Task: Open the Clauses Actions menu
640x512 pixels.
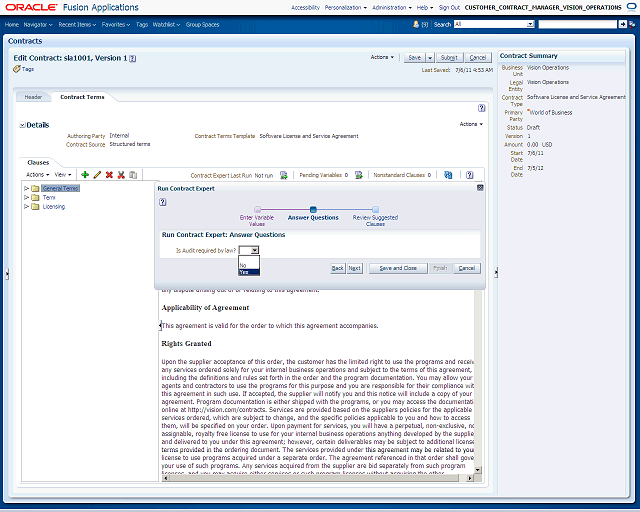Action: (x=38, y=175)
